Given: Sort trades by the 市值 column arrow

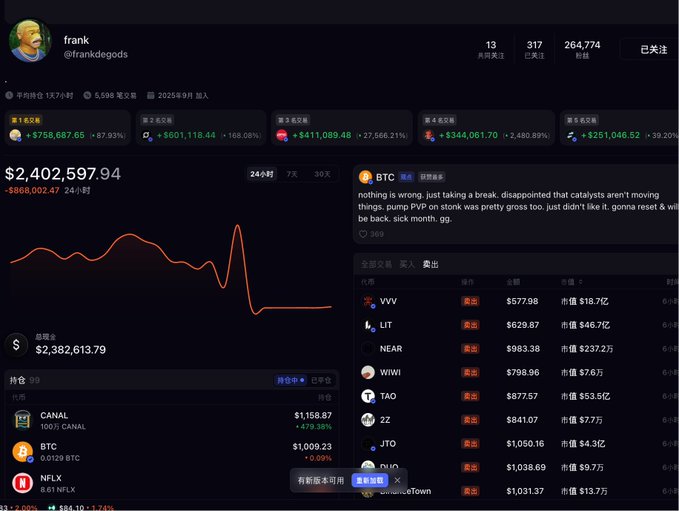Looking at the screenshot, I should (580, 282).
